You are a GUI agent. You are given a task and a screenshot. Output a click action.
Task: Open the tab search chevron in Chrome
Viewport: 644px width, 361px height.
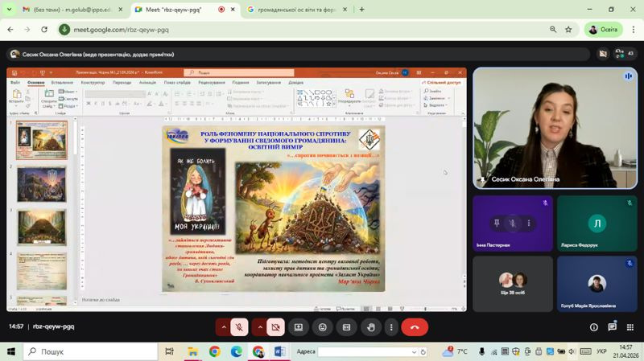pos(9,10)
